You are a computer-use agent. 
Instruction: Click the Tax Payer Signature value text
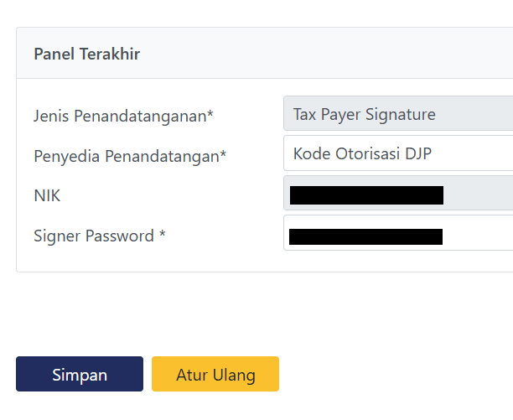coord(365,114)
